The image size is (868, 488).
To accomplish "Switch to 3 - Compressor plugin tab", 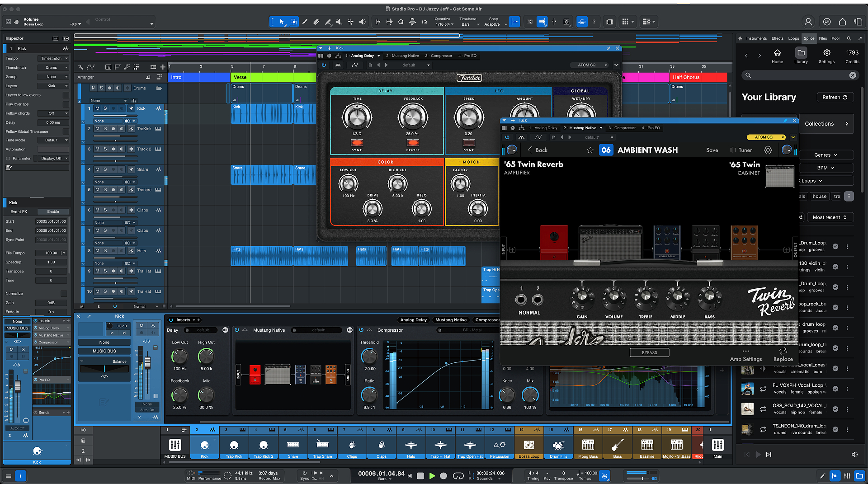I will [622, 128].
